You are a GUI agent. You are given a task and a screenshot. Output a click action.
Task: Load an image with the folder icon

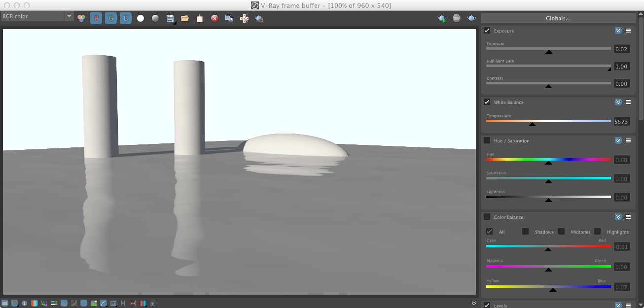[x=185, y=18]
